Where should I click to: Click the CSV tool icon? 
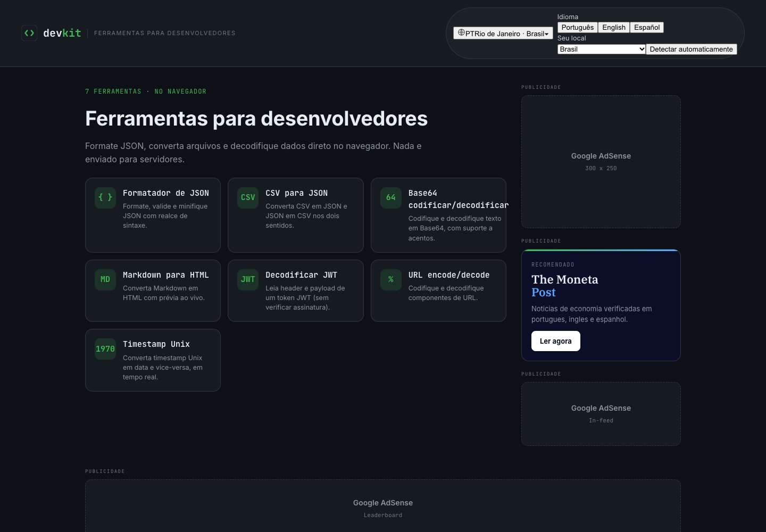click(x=248, y=197)
